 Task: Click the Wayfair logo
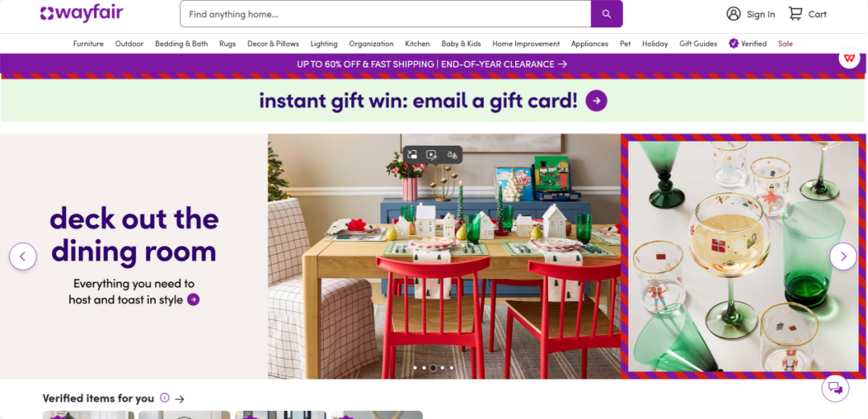click(82, 14)
